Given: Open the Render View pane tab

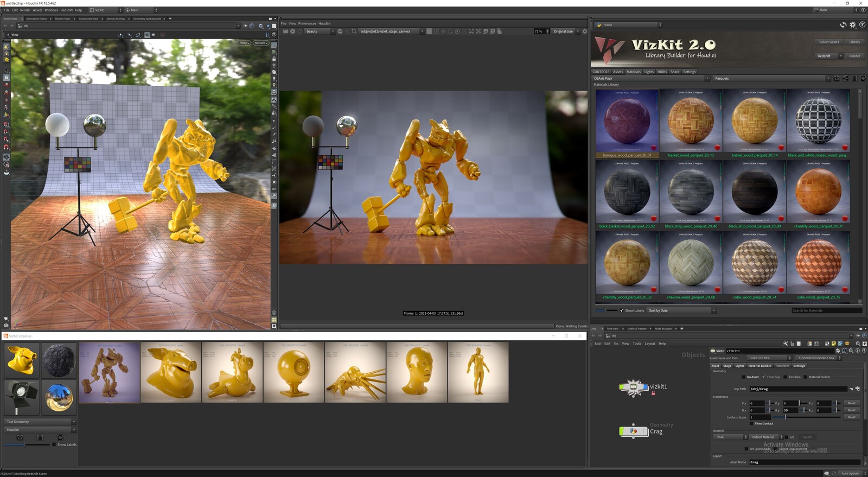Looking at the screenshot, I should (62, 18).
